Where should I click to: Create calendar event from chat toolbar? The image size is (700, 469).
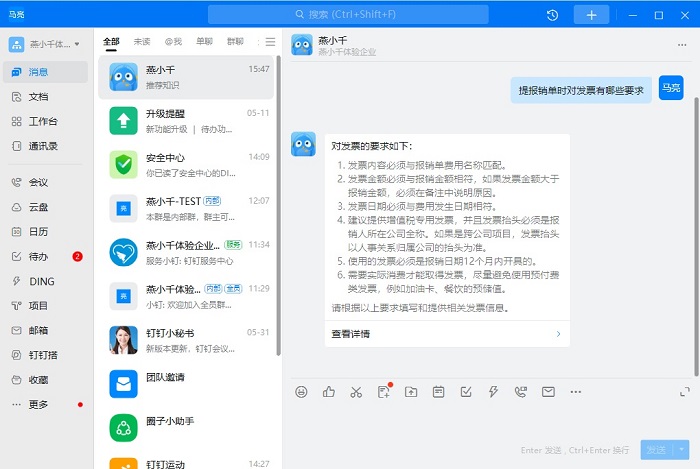(x=438, y=392)
